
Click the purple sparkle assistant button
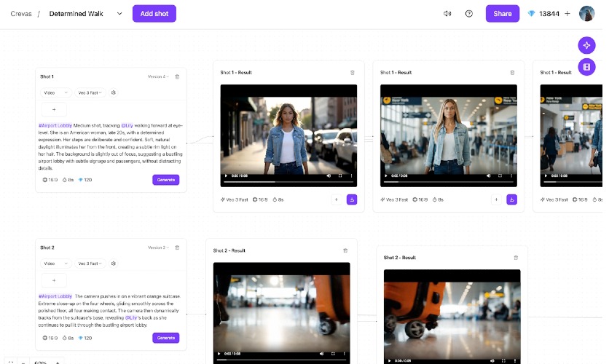586,45
